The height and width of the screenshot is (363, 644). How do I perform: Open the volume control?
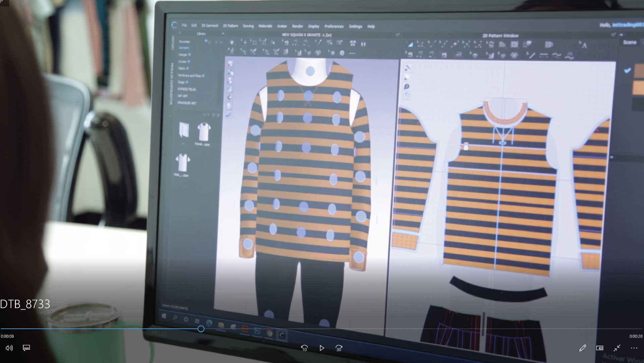[x=9, y=348]
